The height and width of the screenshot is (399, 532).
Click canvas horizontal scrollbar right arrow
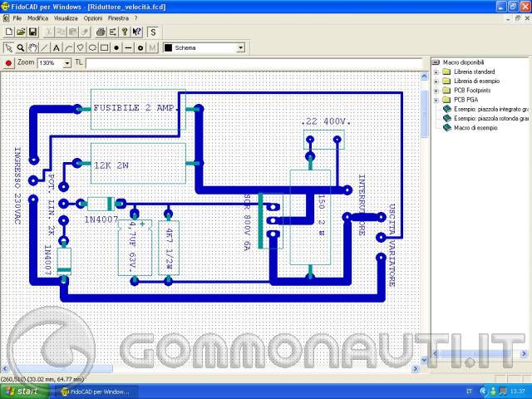point(416,368)
